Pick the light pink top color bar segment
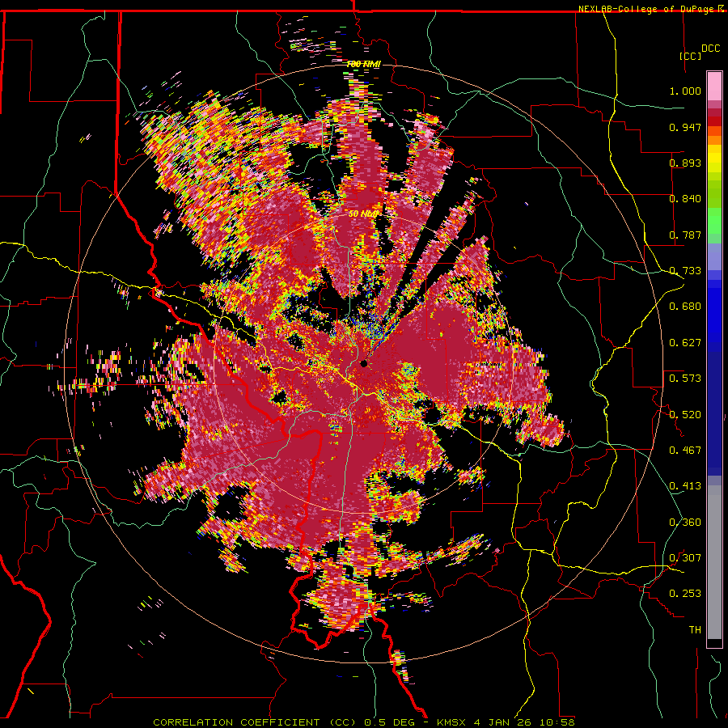The height and width of the screenshot is (728, 728). [714, 87]
